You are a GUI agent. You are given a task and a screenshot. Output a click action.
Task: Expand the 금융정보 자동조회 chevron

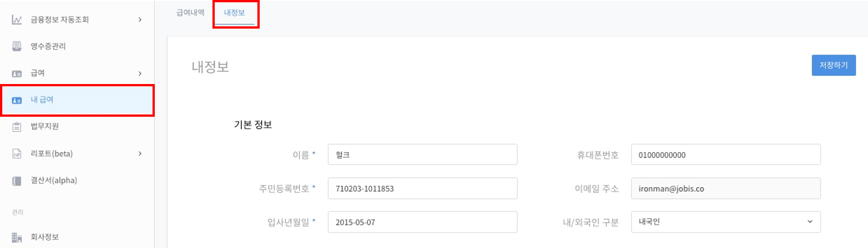click(140, 20)
